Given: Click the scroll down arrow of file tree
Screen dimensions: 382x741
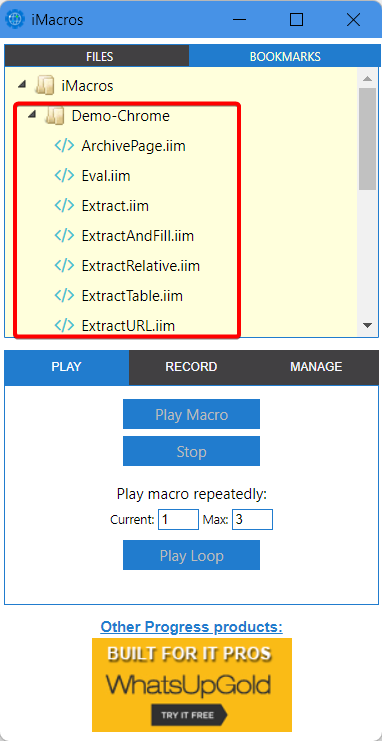Looking at the screenshot, I should coord(367,325).
